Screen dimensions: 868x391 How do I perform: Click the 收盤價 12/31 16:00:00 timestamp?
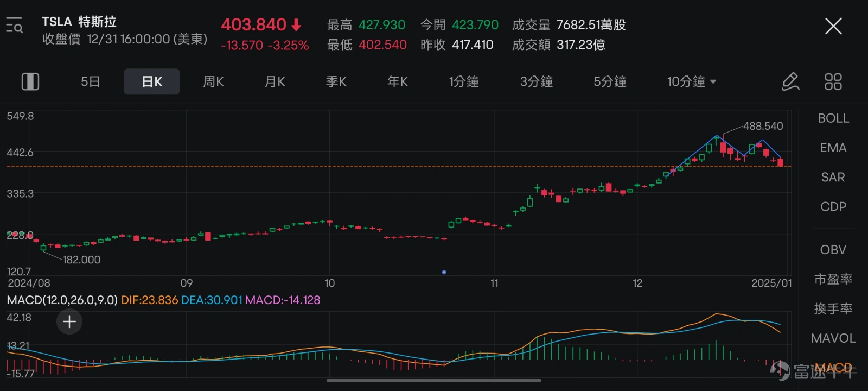[125, 39]
